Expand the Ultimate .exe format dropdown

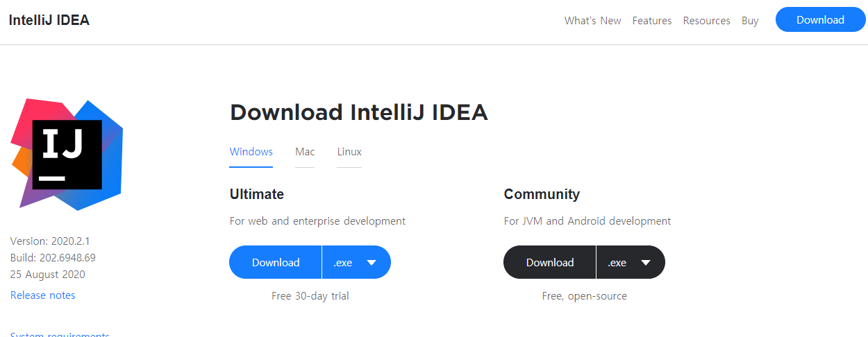(356, 262)
